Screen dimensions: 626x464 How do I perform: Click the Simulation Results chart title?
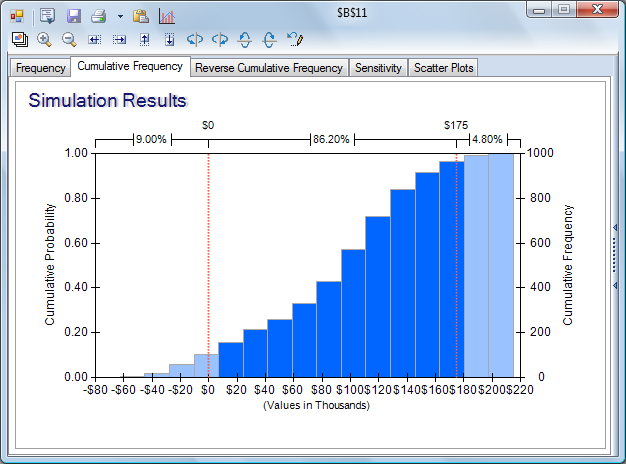click(107, 101)
